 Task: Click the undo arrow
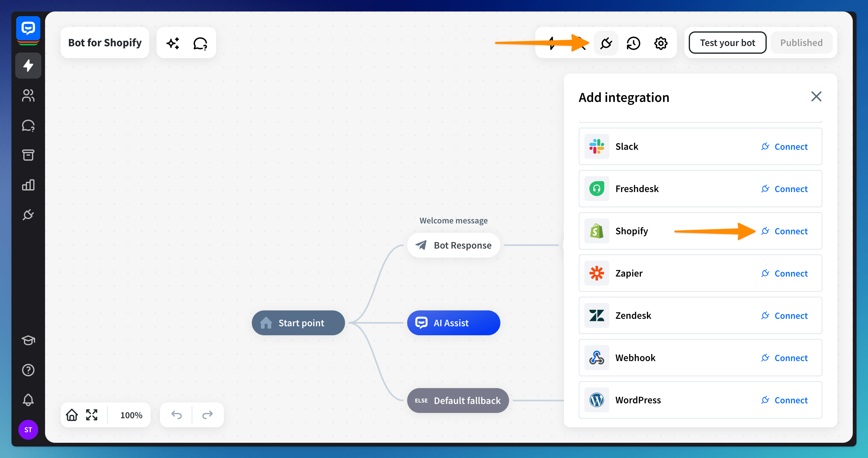coord(176,414)
